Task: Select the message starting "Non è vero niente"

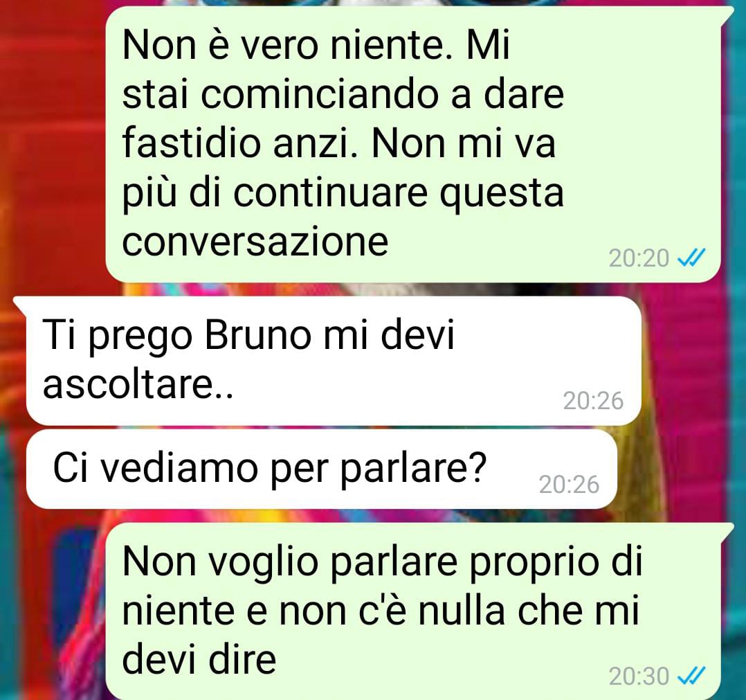Action: pyautogui.click(x=413, y=144)
